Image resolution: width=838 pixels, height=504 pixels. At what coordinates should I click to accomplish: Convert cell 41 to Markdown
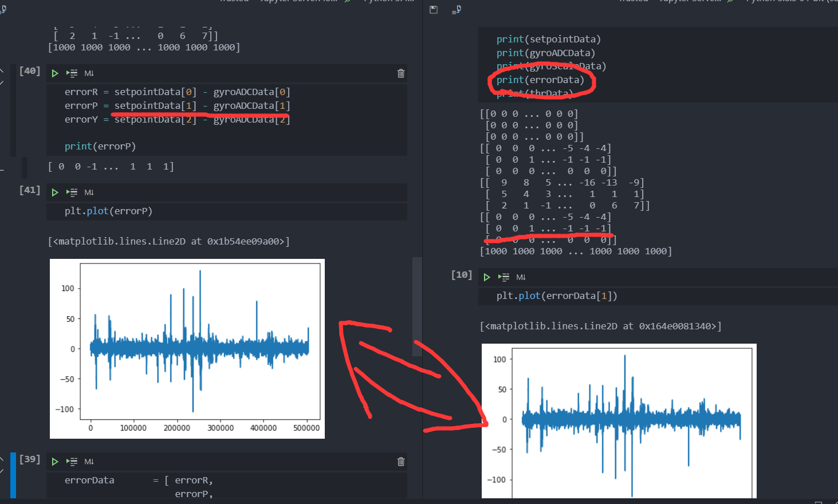point(89,192)
